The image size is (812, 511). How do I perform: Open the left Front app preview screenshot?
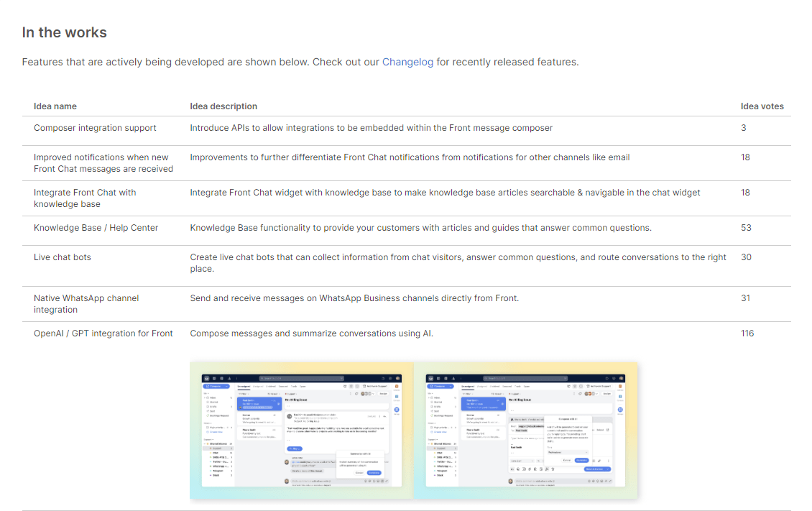click(x=301, y=431)
